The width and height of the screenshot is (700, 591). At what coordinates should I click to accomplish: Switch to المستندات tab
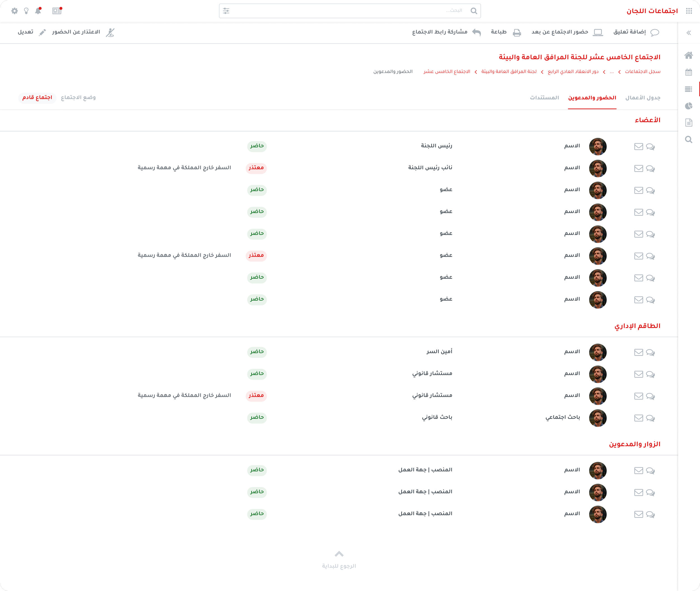[544, 98]
